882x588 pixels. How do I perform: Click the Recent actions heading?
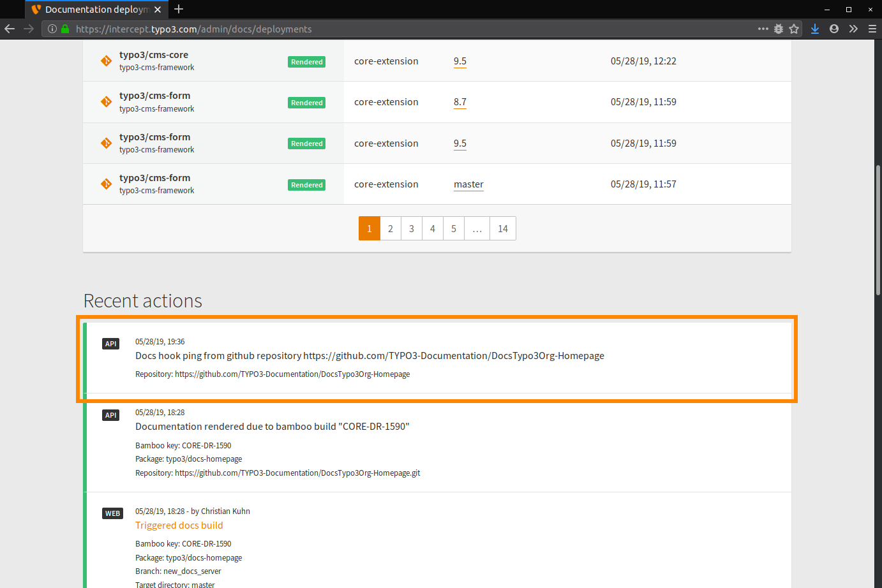(143, 301)
